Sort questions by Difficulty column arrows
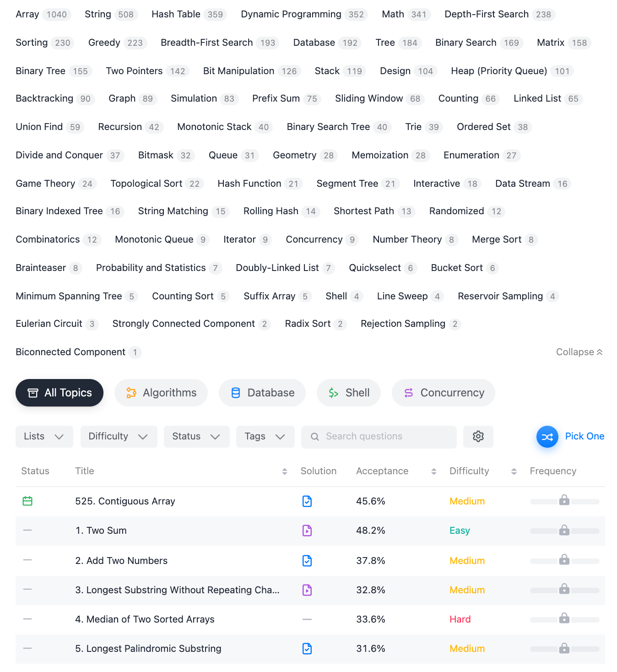Image resolution: width=617 pixels, height=672 pixels. pyautogui.click(x=514, y=471)
